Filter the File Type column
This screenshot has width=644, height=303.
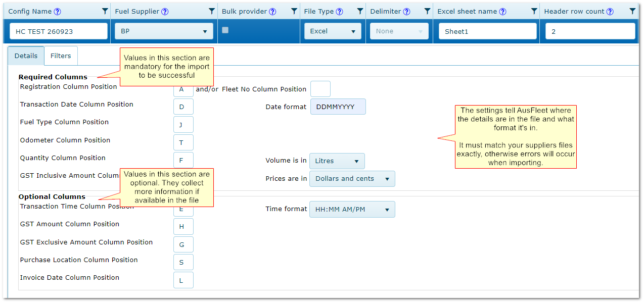[x=360, y=11]
